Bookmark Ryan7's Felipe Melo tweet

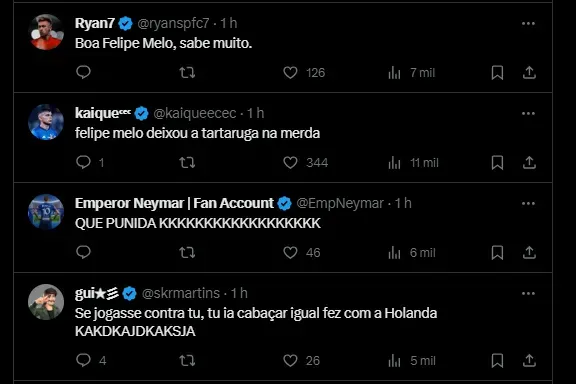(497, 72)
